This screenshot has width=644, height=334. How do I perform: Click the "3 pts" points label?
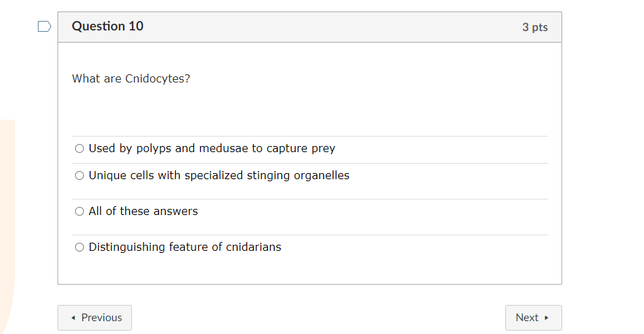point(534,27)
